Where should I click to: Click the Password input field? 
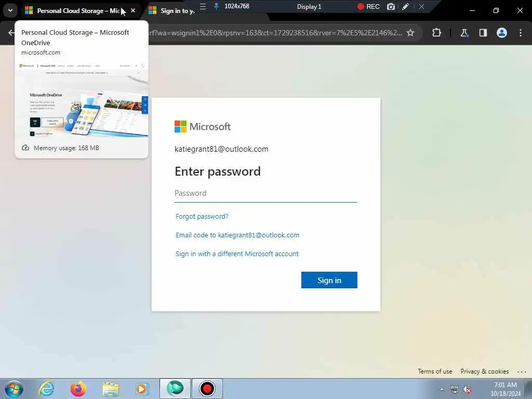(x=265, y=193)
